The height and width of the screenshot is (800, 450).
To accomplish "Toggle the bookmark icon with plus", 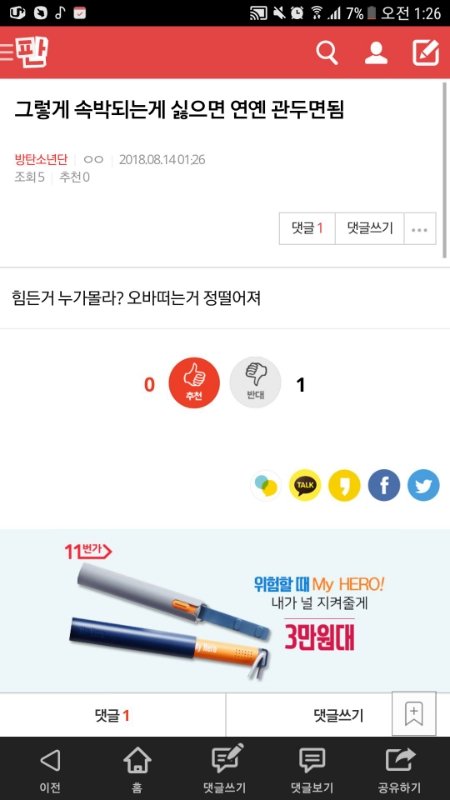I will click(x=414, y=713).
